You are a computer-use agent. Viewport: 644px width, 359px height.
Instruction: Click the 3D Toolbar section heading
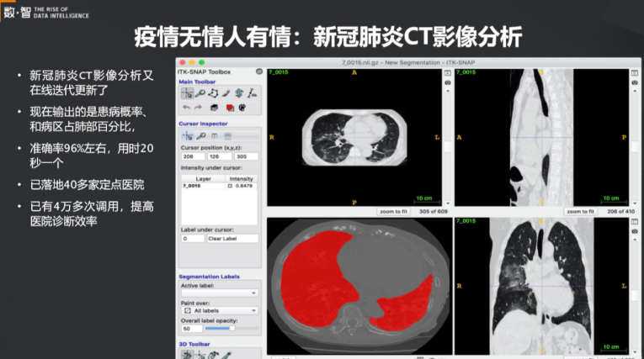(194, 344)
